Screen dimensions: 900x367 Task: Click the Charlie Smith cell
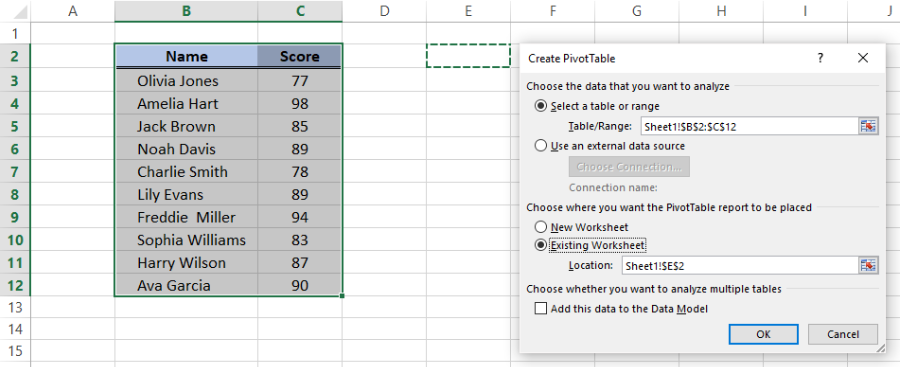tap(186, 172)
